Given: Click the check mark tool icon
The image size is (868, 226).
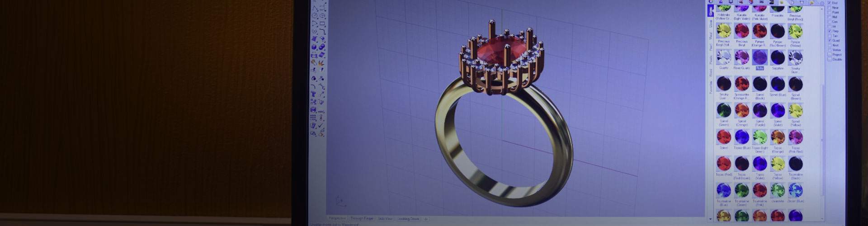Looking at the screenshot, I should click(x=321, y=125).
